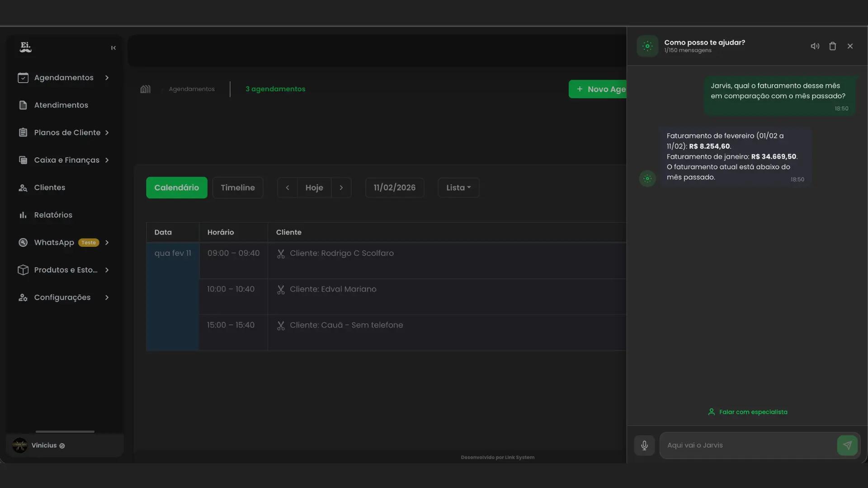
Task: Expand the Agendamentos sidebar submenu
Action: 107,78
